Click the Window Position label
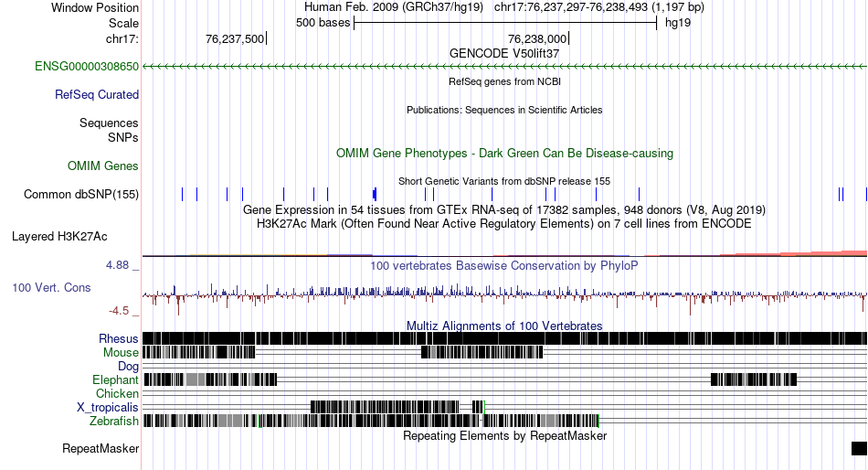Screen dimensions: 868x470 (x=95, y=7)
